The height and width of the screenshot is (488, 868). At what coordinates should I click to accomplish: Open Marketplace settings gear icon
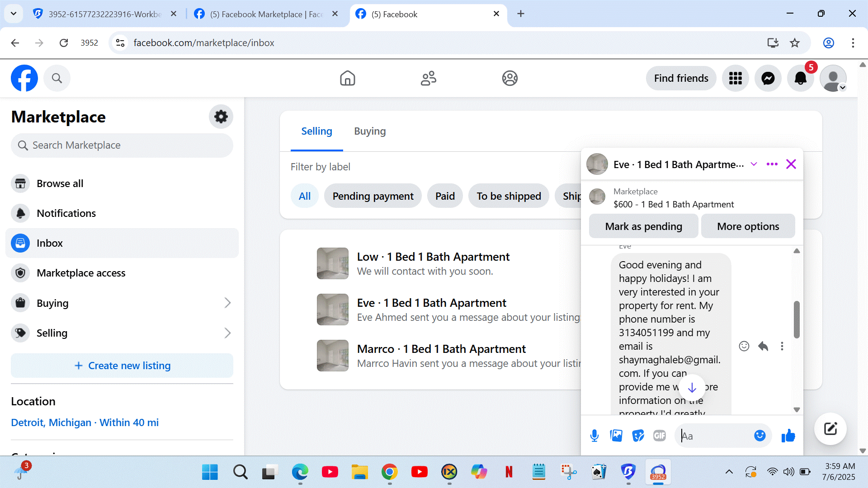tap(221, 117)
